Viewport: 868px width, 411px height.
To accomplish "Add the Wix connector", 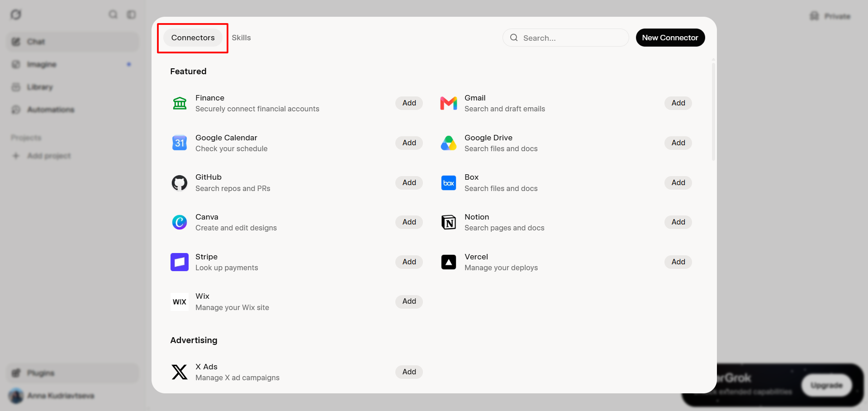I will 409,301.
